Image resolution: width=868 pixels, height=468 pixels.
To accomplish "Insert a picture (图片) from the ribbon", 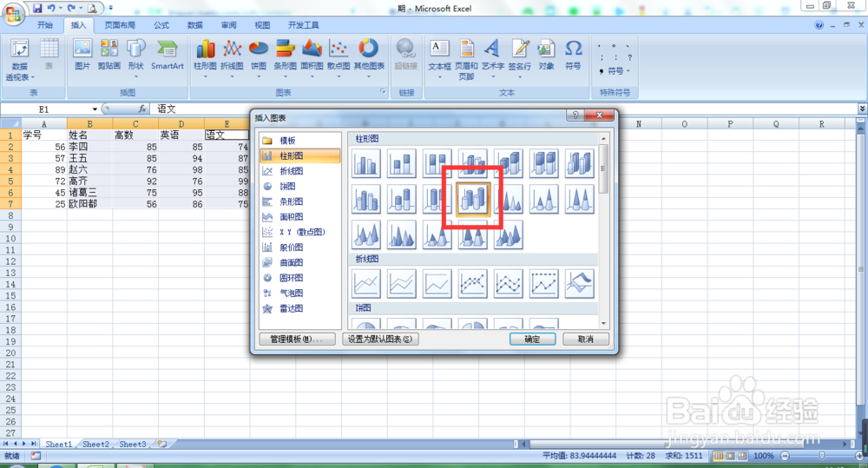I will tap(82, 55).
